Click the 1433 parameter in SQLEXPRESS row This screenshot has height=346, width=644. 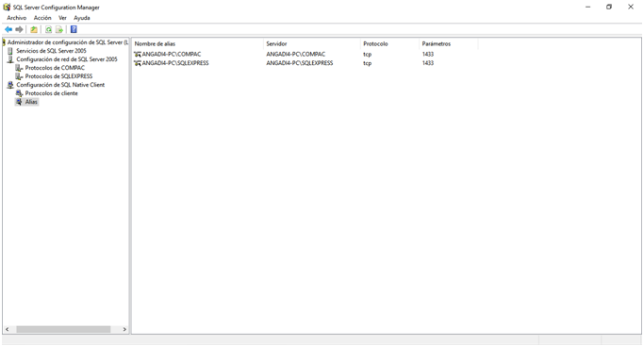[x=428, y=63]
